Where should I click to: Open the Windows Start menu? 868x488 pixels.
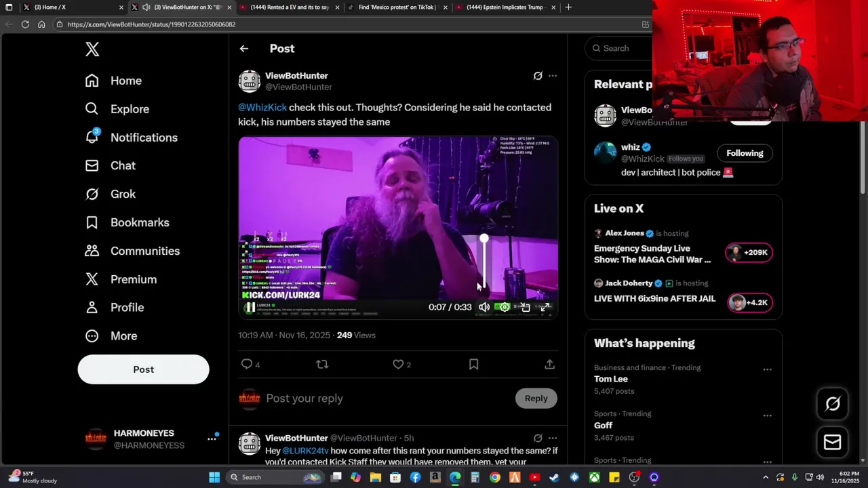(214, 477)
